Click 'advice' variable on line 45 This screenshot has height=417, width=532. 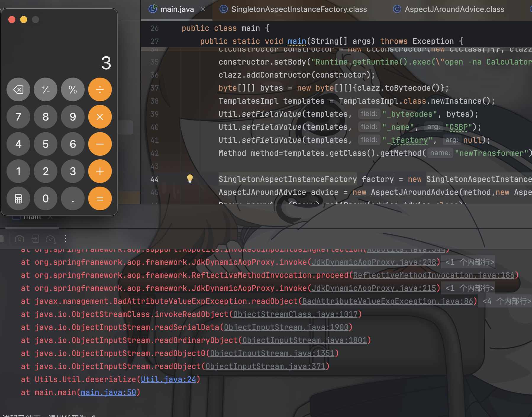coord(325,192)
